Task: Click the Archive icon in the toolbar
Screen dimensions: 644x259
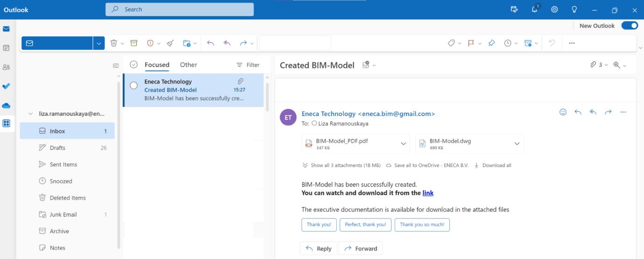Action: pyautogui.click(x=134, y=43)
